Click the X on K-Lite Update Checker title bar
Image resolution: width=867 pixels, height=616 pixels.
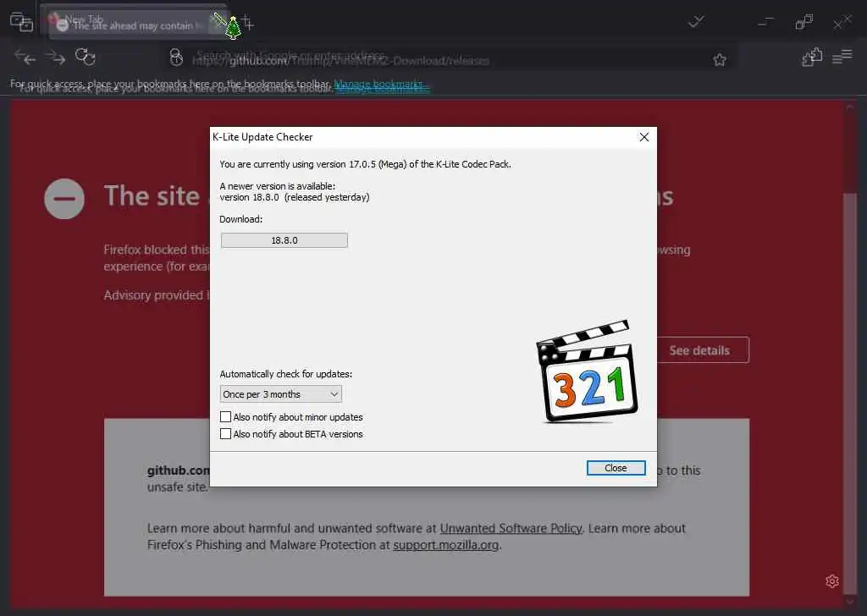(644, 137)
